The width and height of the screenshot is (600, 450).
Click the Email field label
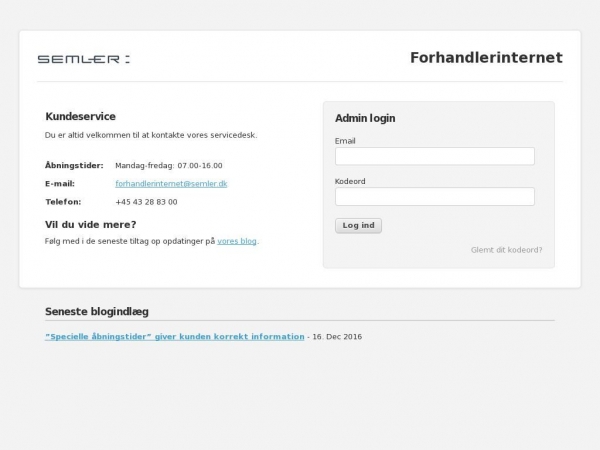click(345, 141)
